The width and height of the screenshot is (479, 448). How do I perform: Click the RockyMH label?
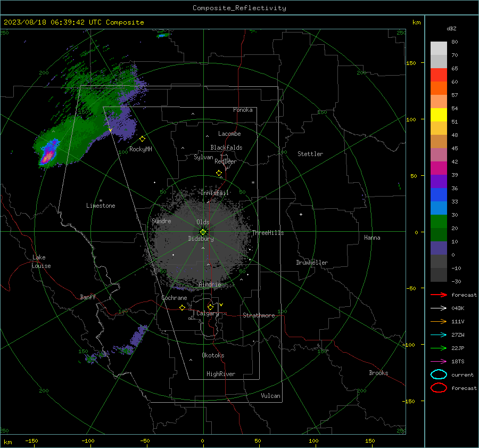[x=141, y=149]
